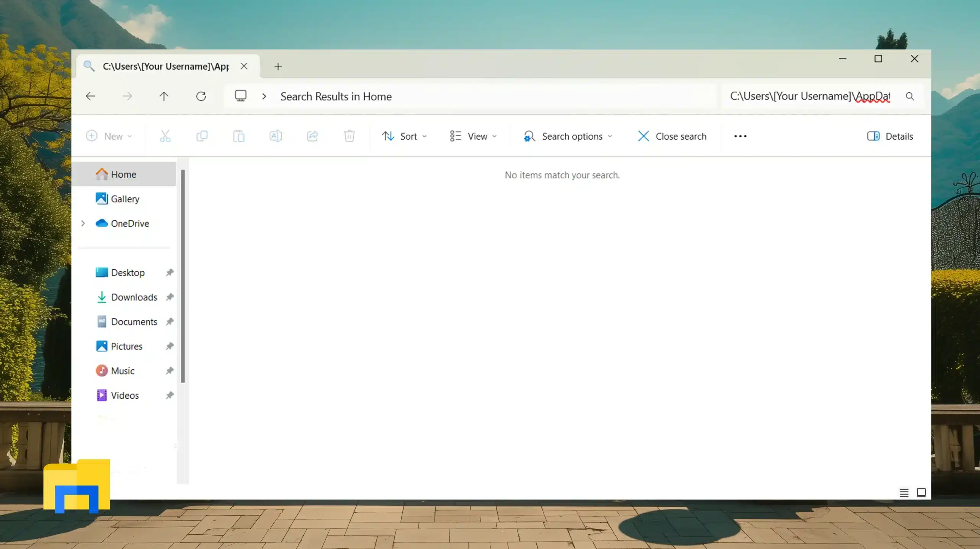Open Gallery in the navigation pane

tap(124, 199)
